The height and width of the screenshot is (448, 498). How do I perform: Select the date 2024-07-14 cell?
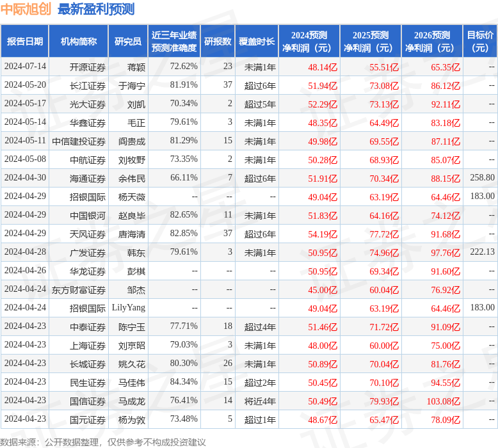pyautogui.click(x=25, y=67)
